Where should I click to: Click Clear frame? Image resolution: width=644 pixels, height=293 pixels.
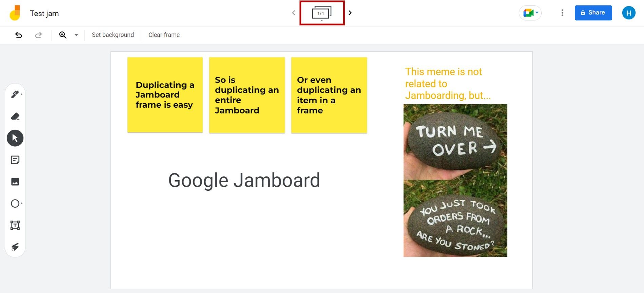(x=164, y=35)
